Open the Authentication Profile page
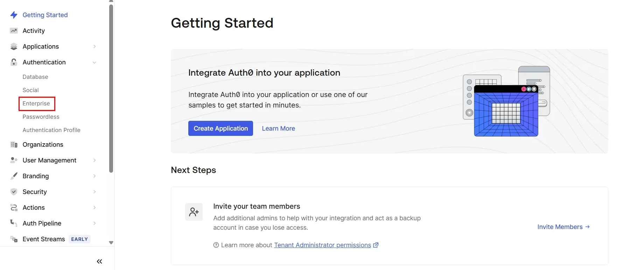The height and width of the screenshot is (270, 644). (x=51, y=130)
